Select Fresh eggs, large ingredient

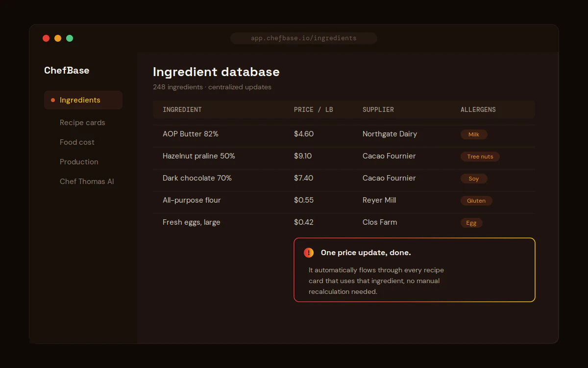(192, 222)
